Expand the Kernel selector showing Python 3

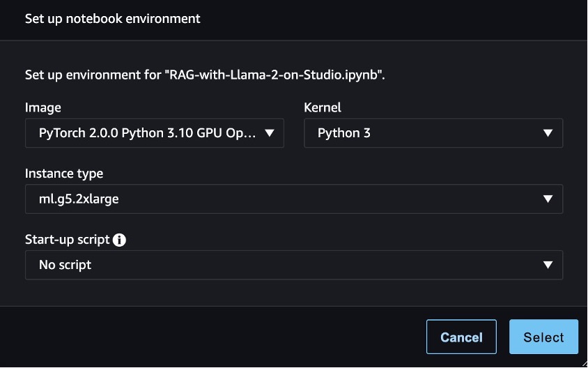pos(433,133)
